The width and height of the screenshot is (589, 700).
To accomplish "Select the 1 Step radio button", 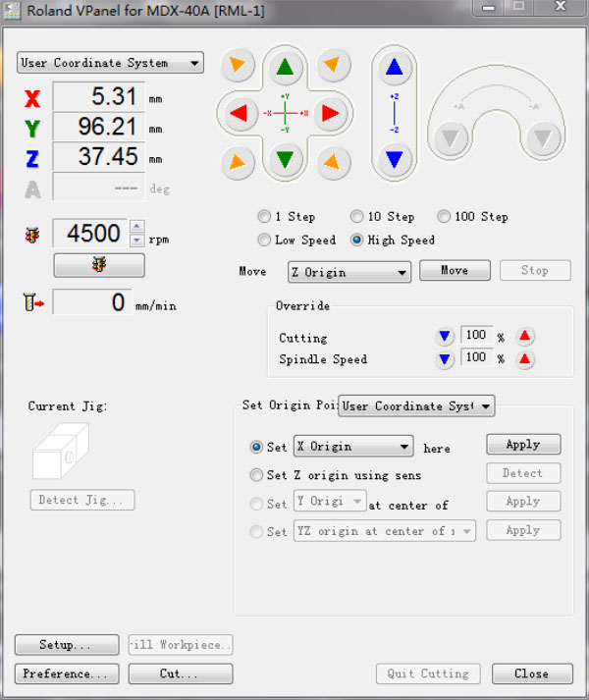I will pyautogui.click(x=264, y=217).
